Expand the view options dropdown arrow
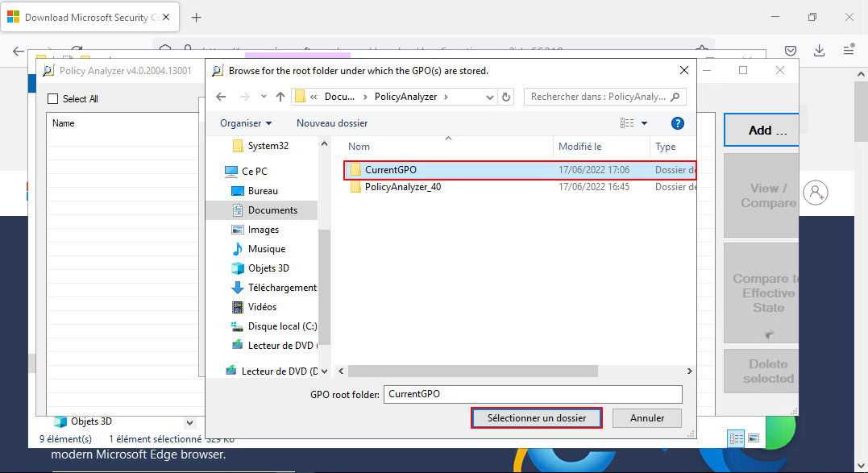Image resolution: width=868 pixels, height=473 pixels. click(x=645, y=123)
